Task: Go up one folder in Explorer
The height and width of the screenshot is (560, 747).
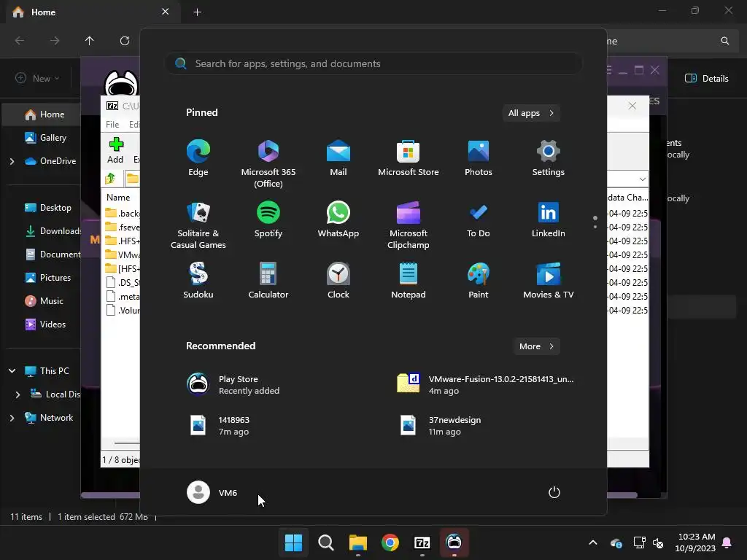Action: 90,41
